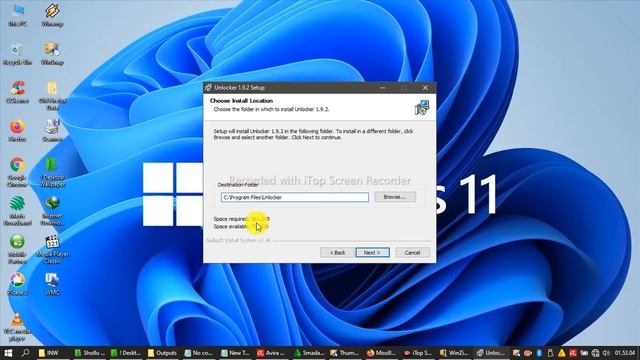Image resolution: width=640 pixels, height=360 pixels.
Task: Switch to Mozilla Firefox taskbar window
Action: point(381,353)
